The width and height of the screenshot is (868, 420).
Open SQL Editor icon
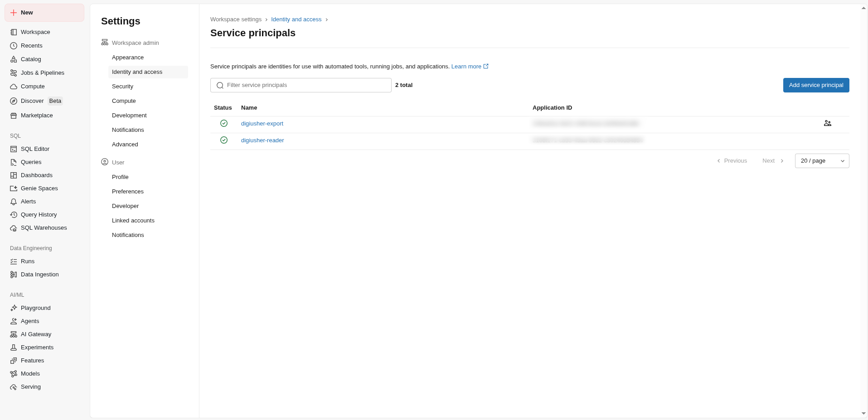click(x=14, y=149)
